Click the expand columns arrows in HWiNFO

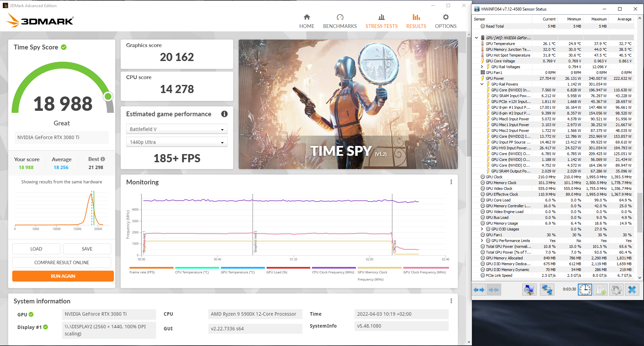(x=479, y=290)
